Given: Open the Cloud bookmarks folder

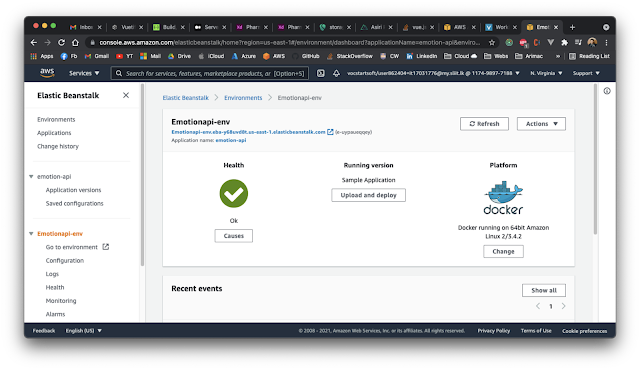Looking at the screenshot, I should [460, 56].
